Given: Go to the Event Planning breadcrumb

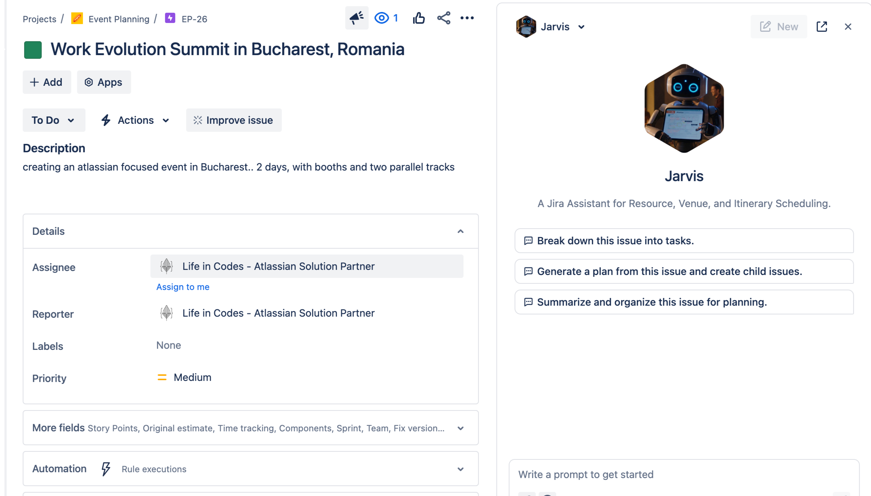Looking at the screenshot, I should (x=118, y=19).
